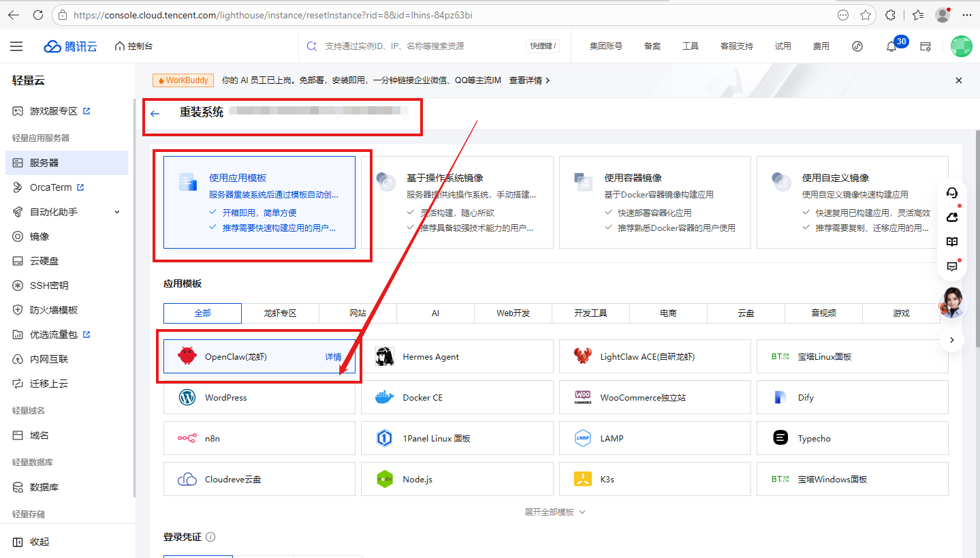Click the n8n logo icon

[x=187, y=438]
